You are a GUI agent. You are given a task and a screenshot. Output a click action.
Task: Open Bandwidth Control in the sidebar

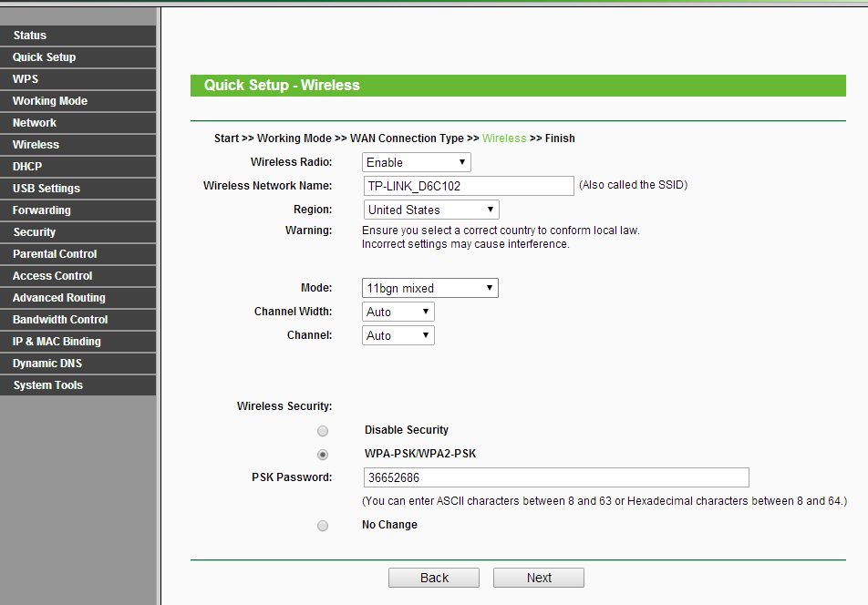(x=77, y=320)
